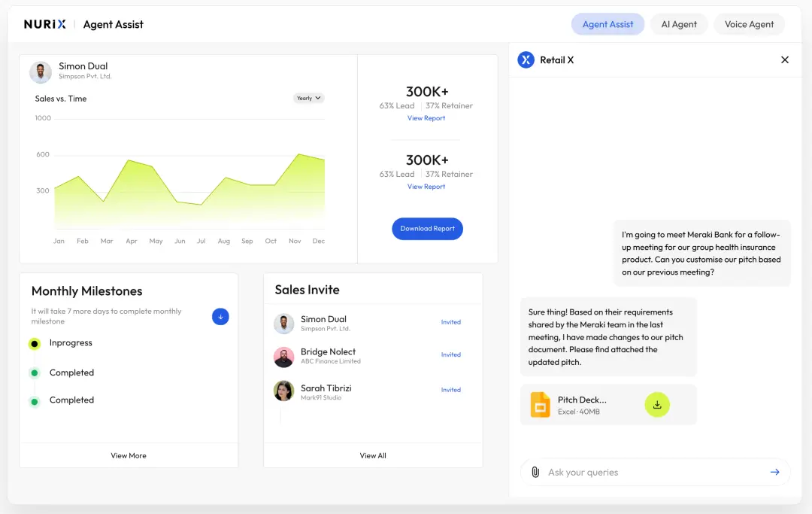This screenshot has width=812, height=514.
Task: Select the last Completed milestone marker
Action: [35, 401]
